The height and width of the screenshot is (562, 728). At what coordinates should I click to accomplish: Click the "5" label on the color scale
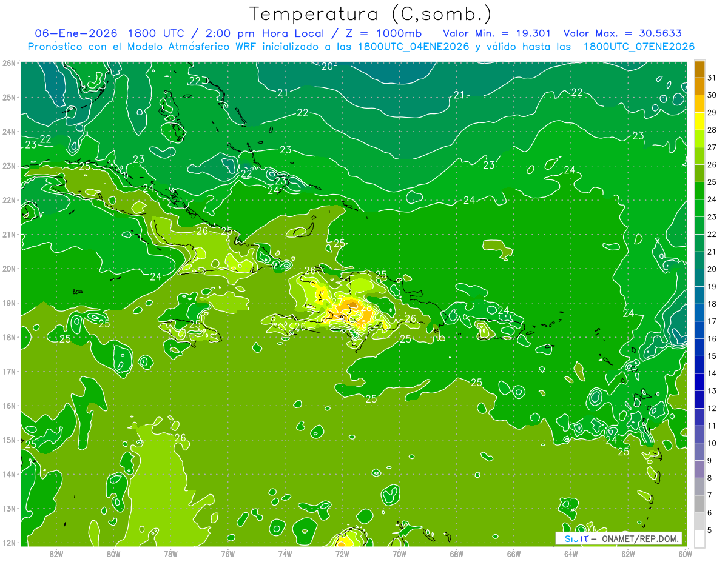tap(710, 530)
